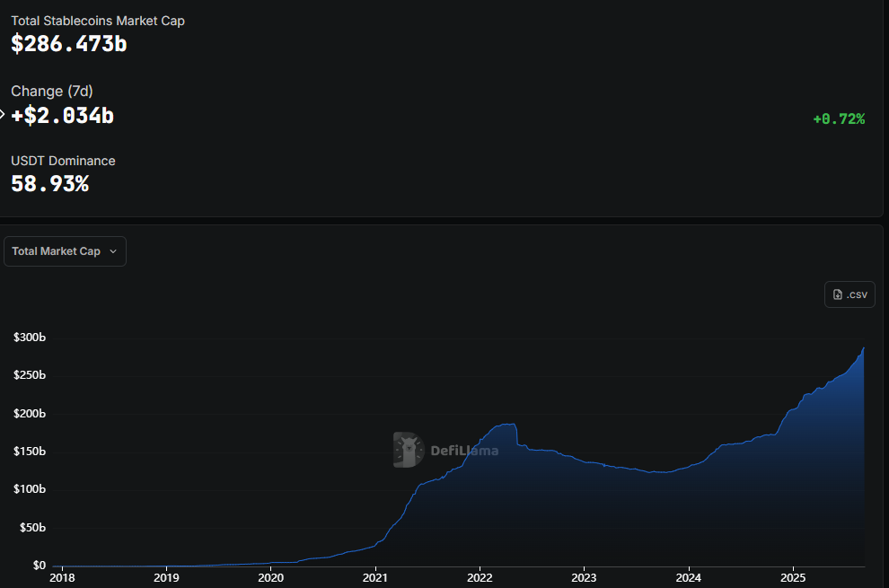
Task: Click the $286.473b total market cap value
Action: pyautogui.click(x=69, y=43)
